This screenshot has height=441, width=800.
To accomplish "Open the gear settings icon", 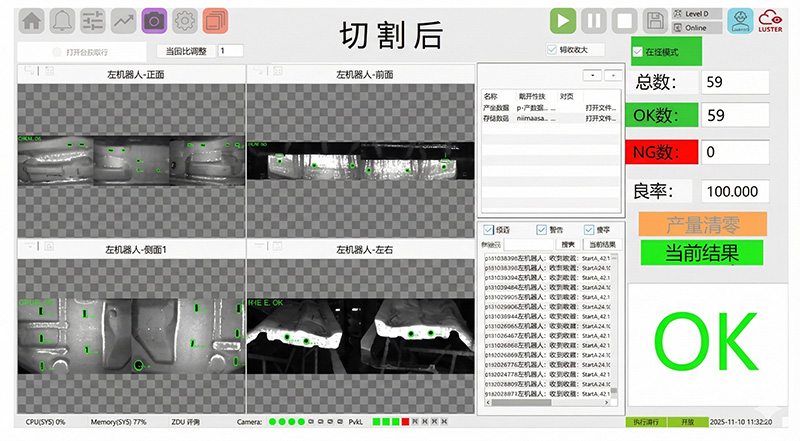I will [x=184, y=19].
